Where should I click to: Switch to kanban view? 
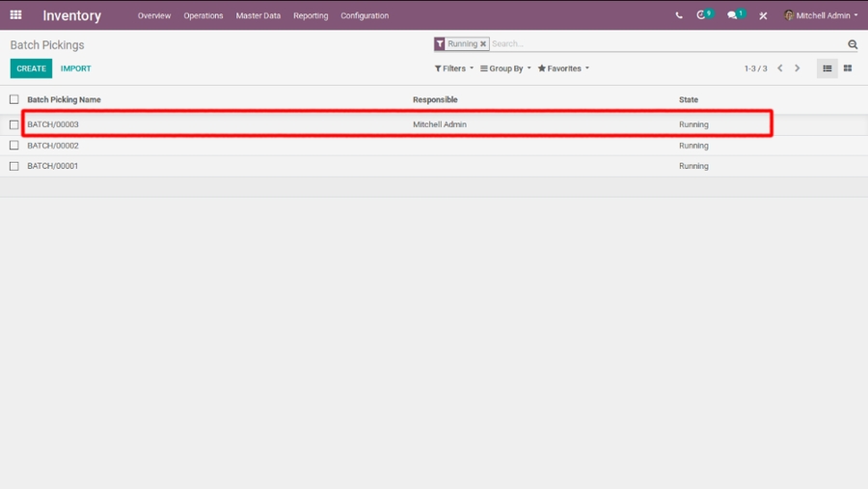click(848, 68)
